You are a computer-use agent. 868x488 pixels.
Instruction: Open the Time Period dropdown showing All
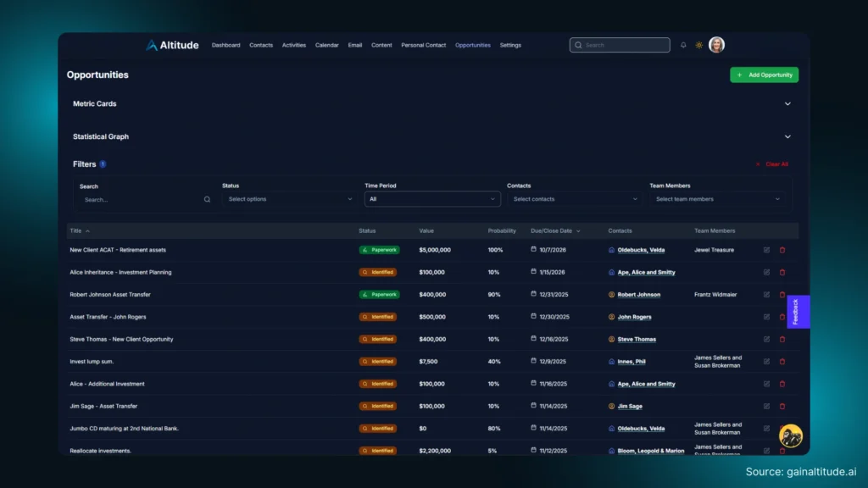click(432, 199)
